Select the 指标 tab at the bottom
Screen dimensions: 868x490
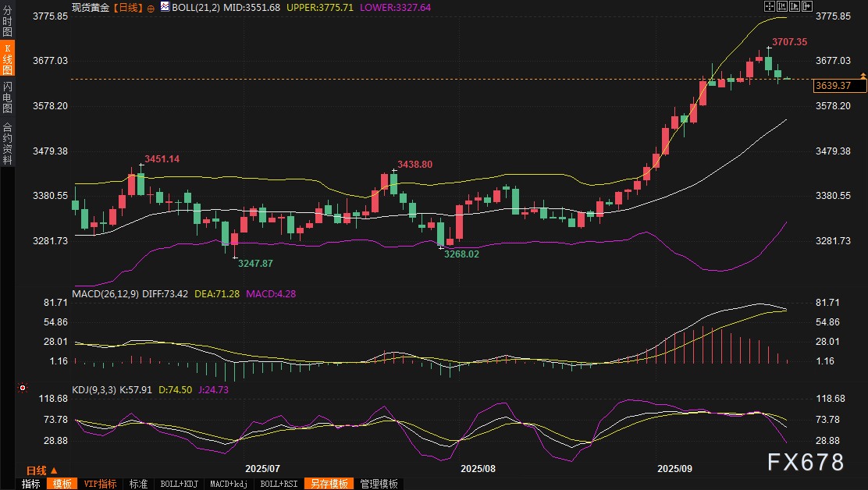pyautogui.click(x=31, y=484)
